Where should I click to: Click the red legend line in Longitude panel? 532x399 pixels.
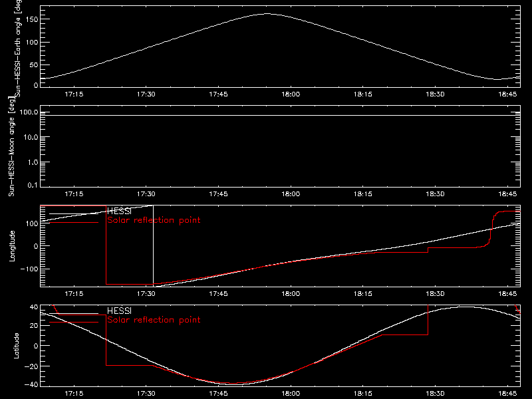(74, 223)
